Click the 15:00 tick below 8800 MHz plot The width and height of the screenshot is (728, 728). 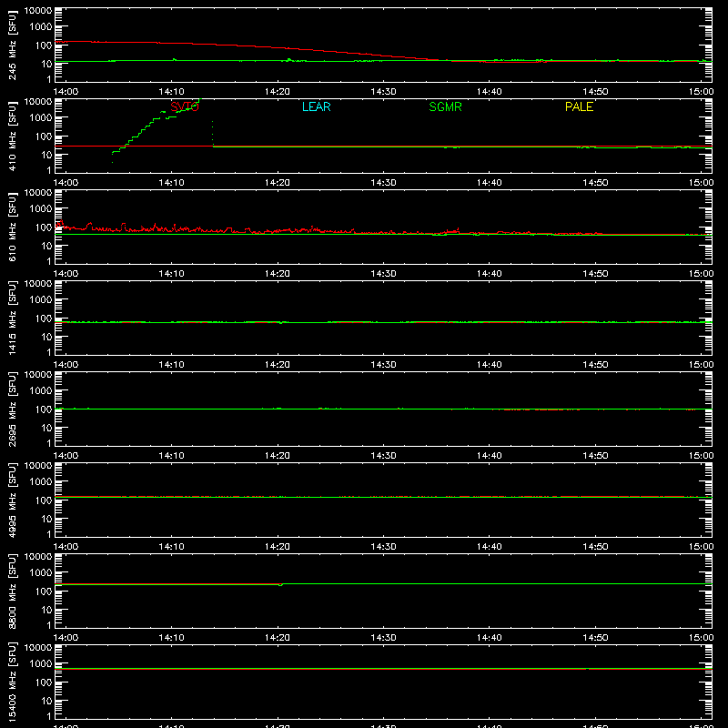click(701, 638)
